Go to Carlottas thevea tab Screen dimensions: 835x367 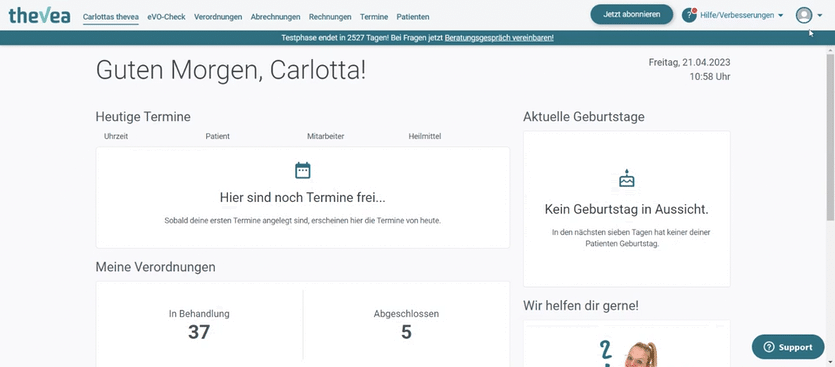coord(111,17)
